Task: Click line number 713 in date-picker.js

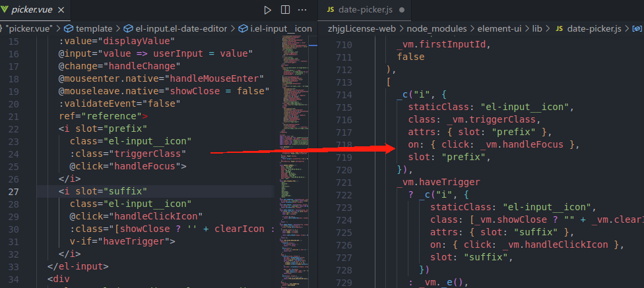Action: [344, 82]
